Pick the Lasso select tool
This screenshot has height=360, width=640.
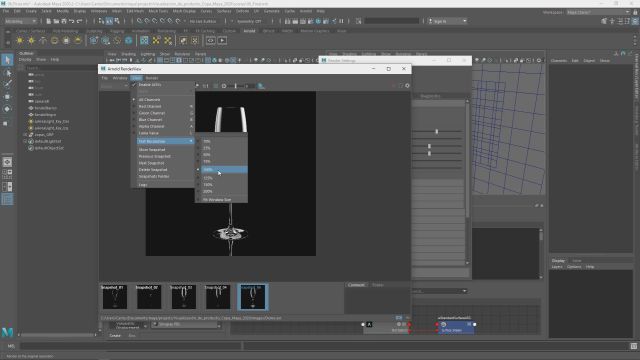(7, 73)
